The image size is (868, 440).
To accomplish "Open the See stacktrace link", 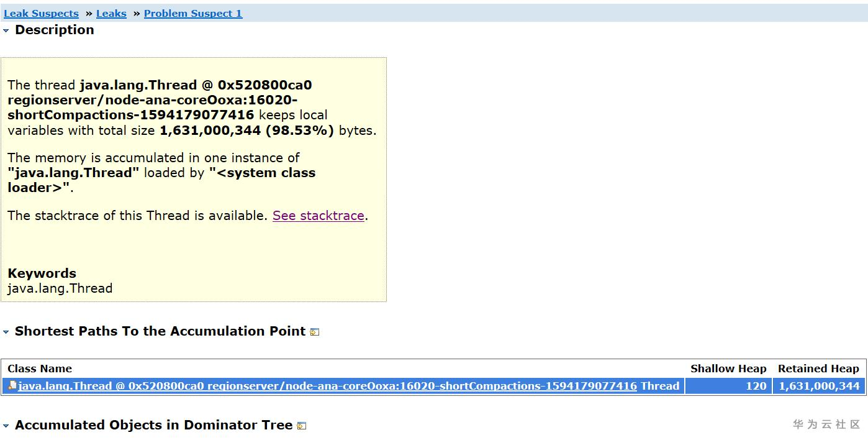I will point(319,216).
